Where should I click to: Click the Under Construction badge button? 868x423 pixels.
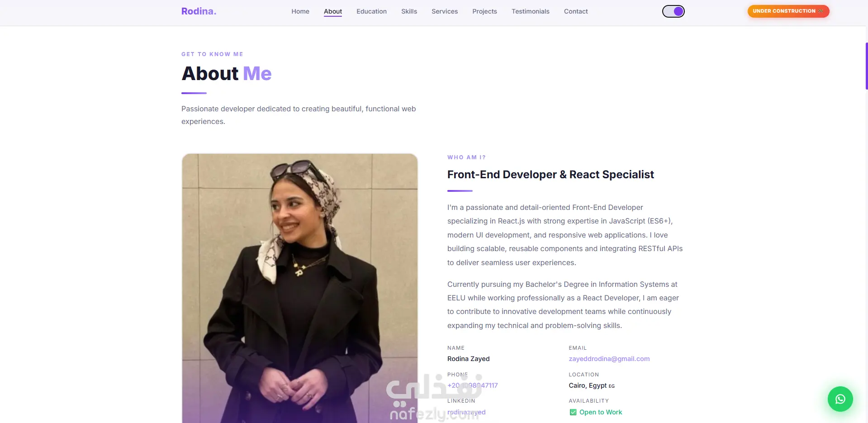coord(788,11)
